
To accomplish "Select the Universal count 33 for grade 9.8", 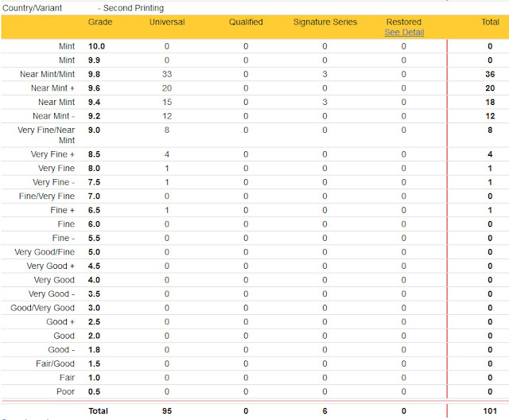I will point(167,74).
